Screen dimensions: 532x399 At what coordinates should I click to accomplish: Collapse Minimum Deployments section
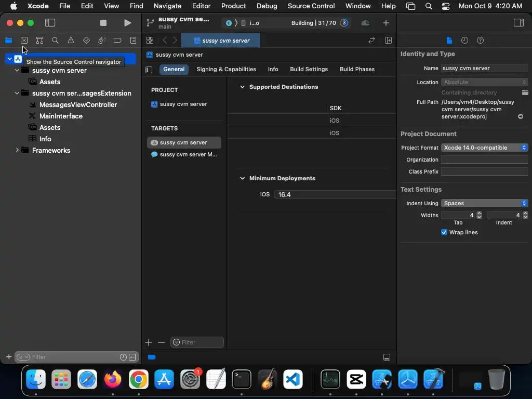click(x=242, y=178)
